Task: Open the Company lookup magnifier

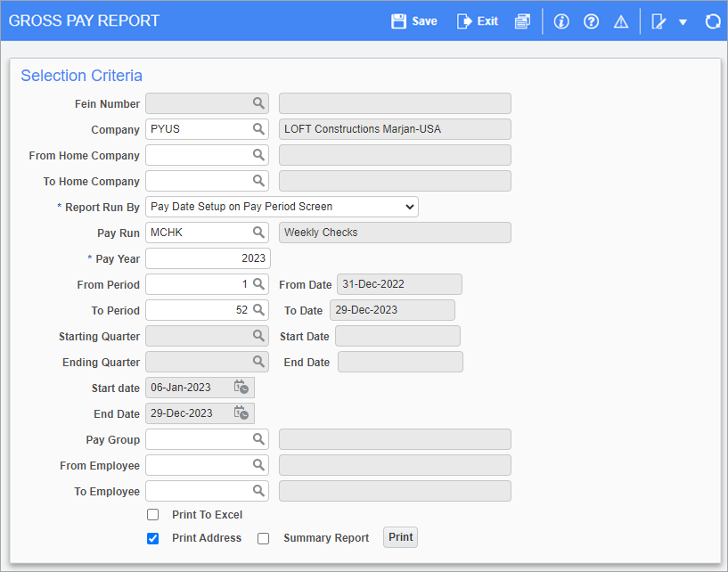Action: click(x=258, y=129)
